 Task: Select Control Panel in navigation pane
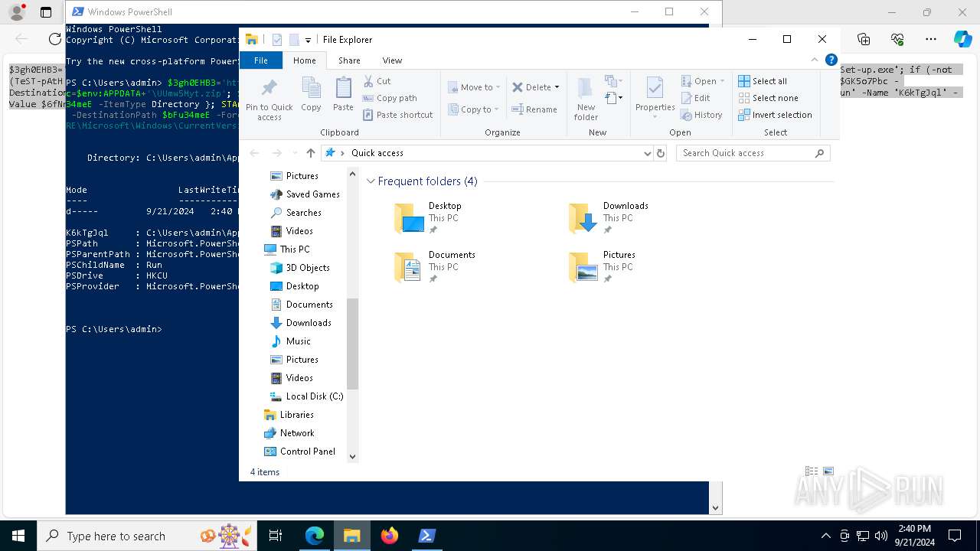(299, 452)
